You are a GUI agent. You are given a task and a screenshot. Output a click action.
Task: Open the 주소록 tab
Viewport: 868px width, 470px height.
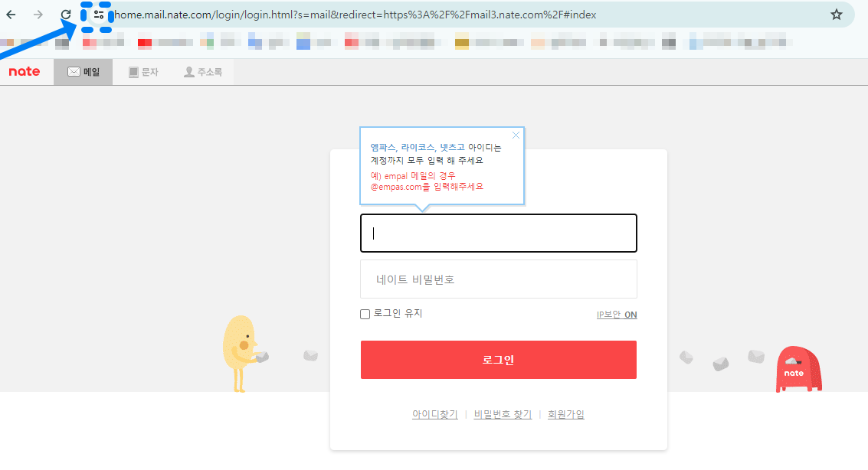pyautogui.click(x=203, y=72)
